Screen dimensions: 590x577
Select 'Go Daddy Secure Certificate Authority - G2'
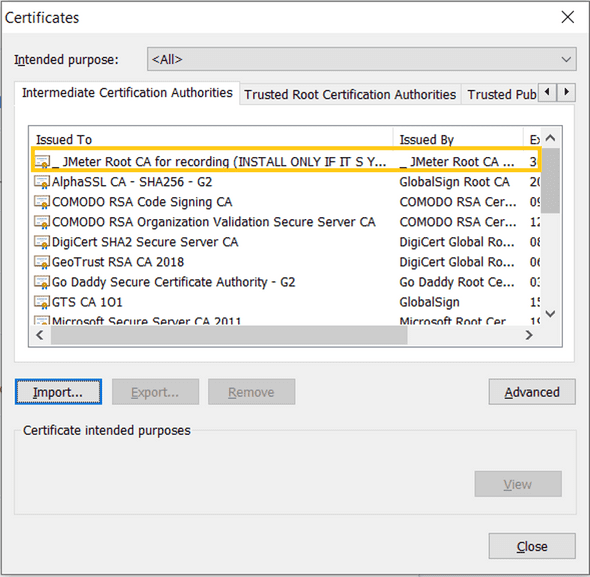pyautogui.click(x=286, y=282)
